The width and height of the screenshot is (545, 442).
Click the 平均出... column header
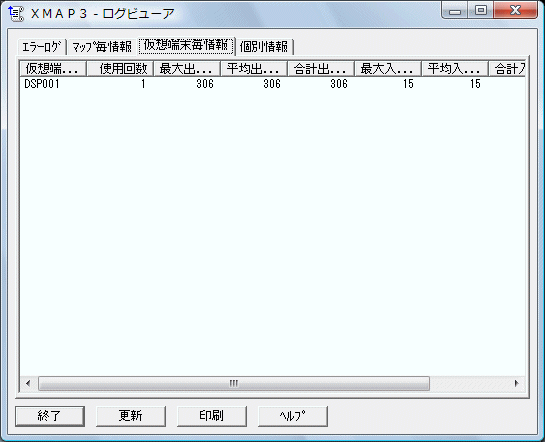pyautogui.click(x=254, y=69)
